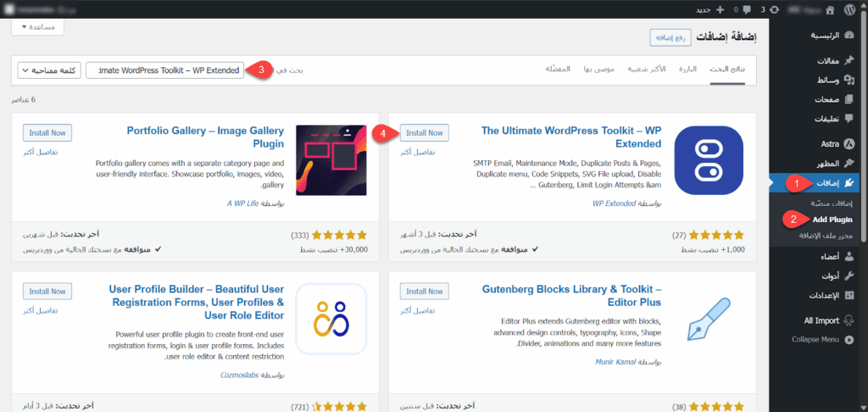
Task: Switch to the الأكثر شعبية tab
Action: [x=647, y=70]
